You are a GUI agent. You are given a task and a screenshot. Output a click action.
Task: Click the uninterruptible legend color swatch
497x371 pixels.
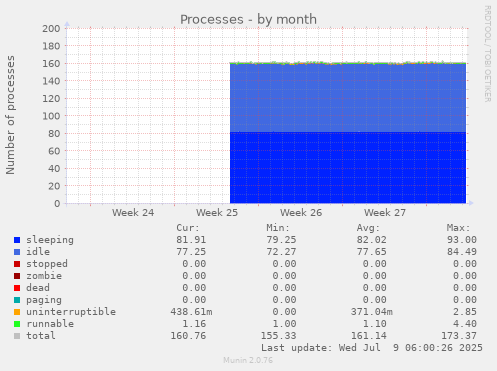click(17, 312)
